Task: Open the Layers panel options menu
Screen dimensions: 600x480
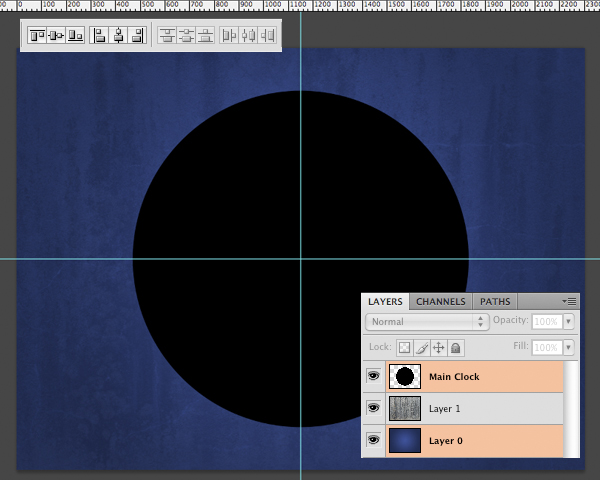Action: [x=570, y=300]
